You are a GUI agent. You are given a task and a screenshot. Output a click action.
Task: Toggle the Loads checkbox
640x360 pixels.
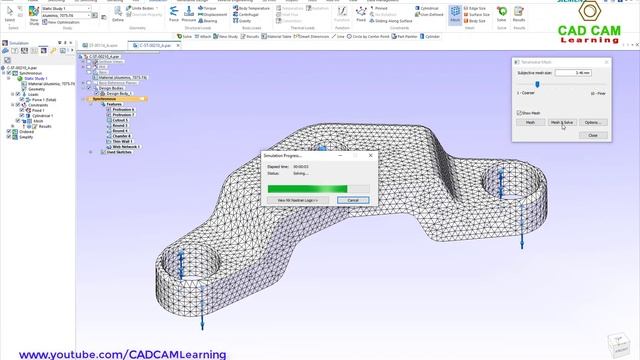[18, 94]
